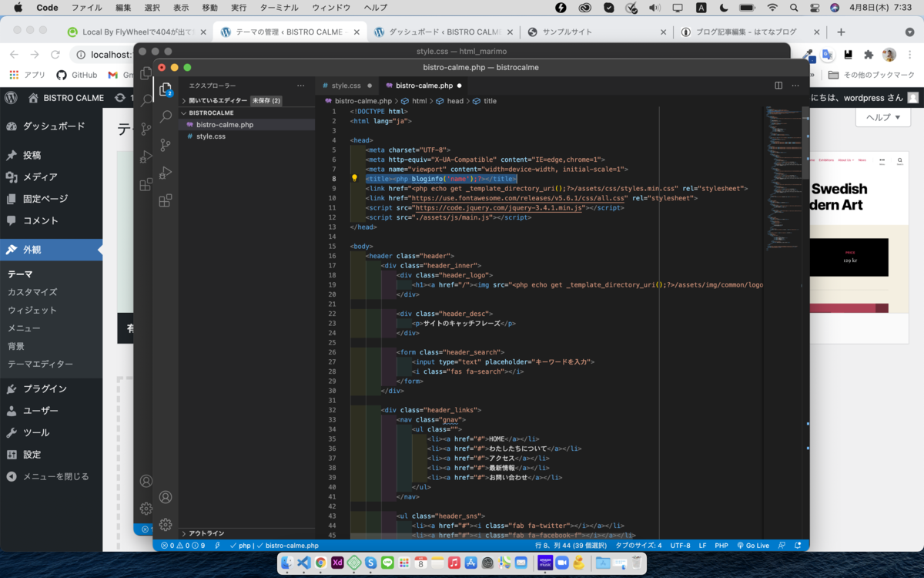
Task: Open ターミナル menu in the menu bar
Action: click(x=279, y=8)
